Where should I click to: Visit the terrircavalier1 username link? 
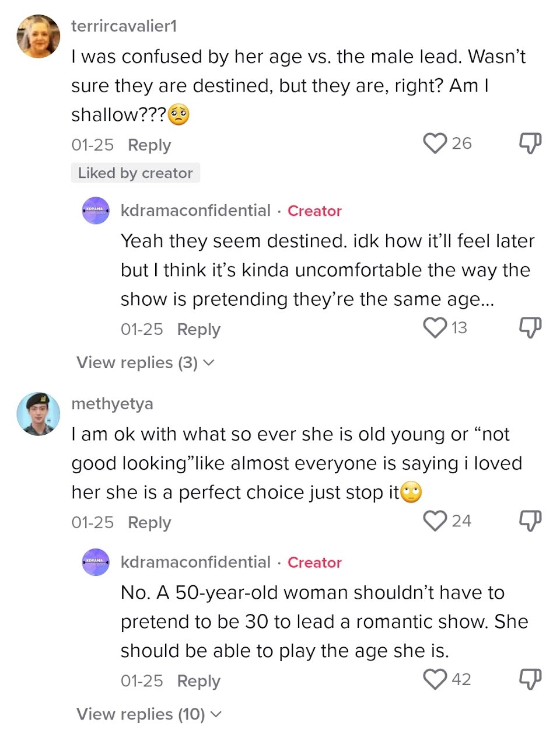pyautogui.click(x=124, y=26)
